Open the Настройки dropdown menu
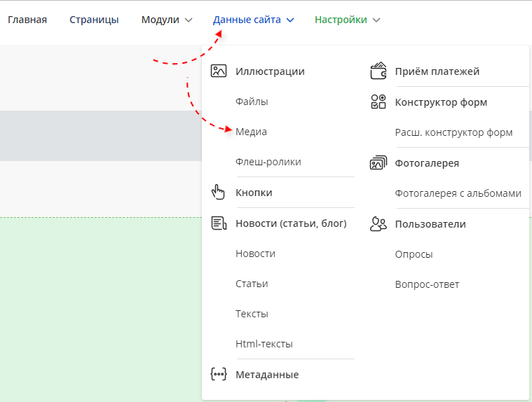Image resolution: width=532 pixels, height=402 pixels. [x=347, y=20]
